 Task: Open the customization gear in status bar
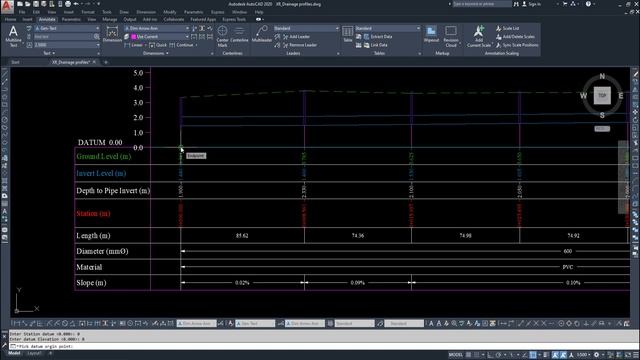click(x=596, y=355)
